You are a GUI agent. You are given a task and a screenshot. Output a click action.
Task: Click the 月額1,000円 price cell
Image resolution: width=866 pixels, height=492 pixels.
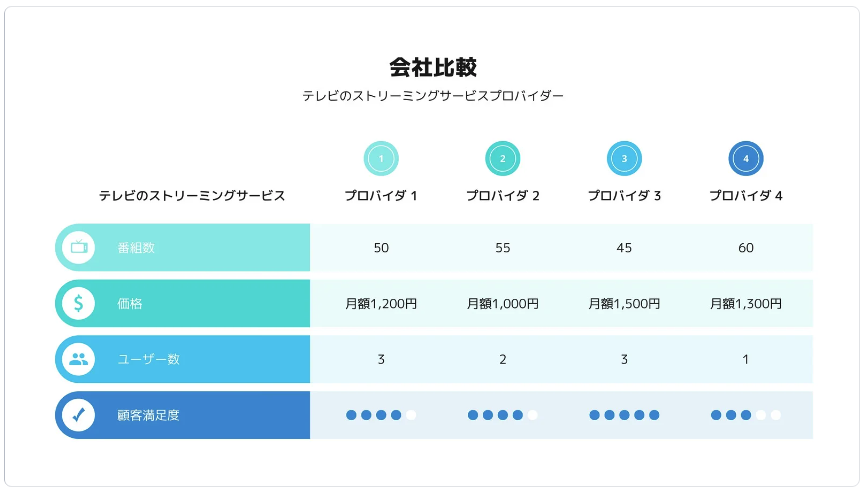point(503,304)
